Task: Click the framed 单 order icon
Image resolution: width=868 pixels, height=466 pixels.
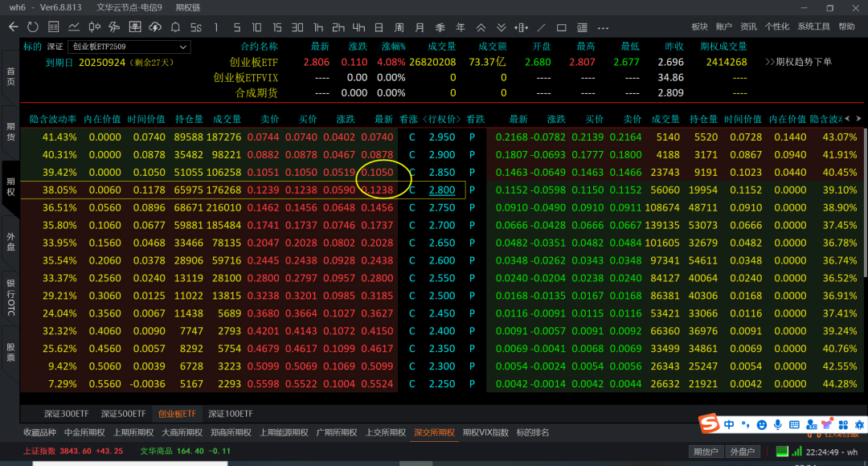Action: tap(134, 27)
